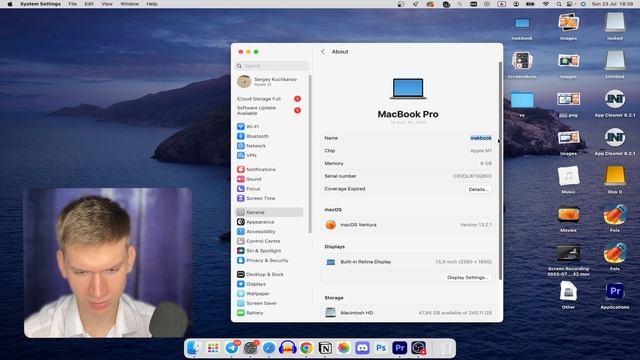Open Spotlight search in the menu bar
Image resolution: width=640 pixels, height=360 pixels.
point(559,4)
